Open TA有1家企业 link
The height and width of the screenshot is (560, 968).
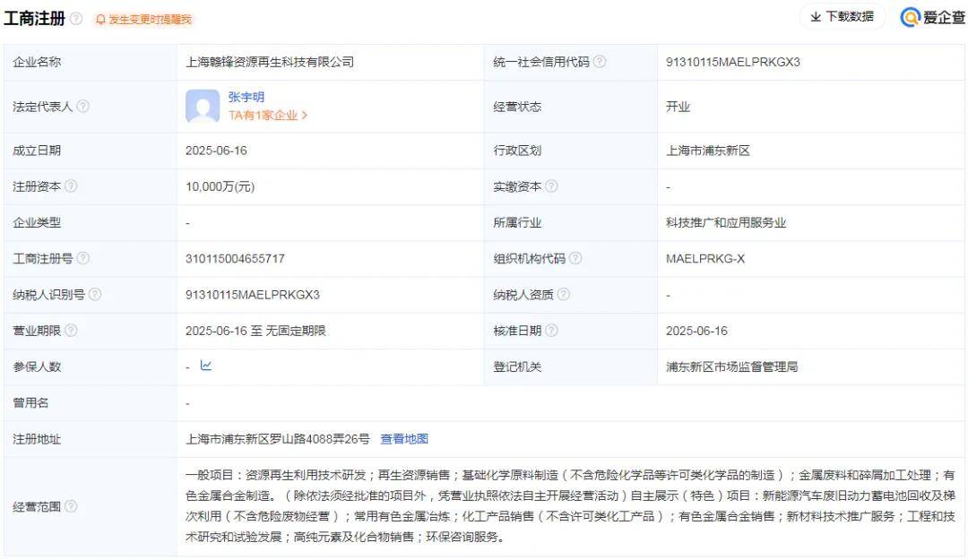pyautogui.click(x=268, y=116)
